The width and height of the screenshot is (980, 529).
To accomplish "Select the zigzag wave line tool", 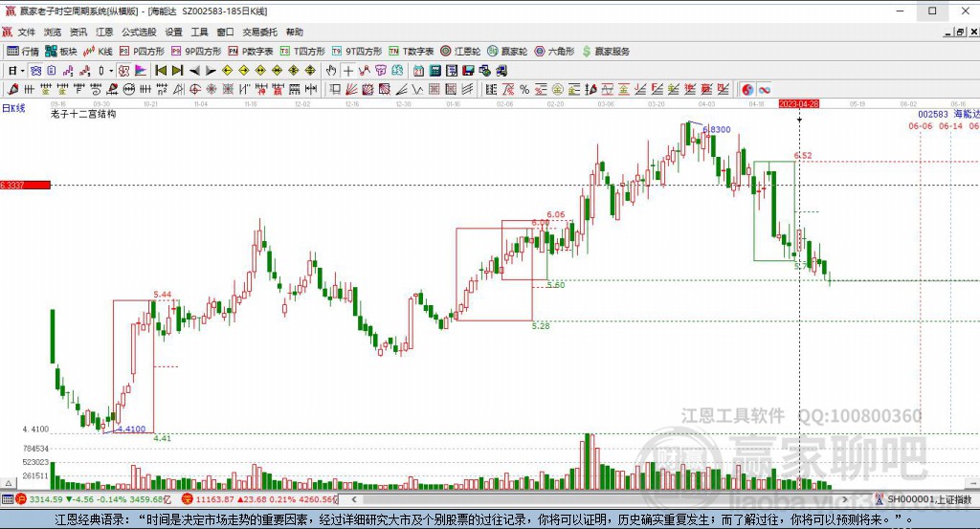I will [417, 90].
